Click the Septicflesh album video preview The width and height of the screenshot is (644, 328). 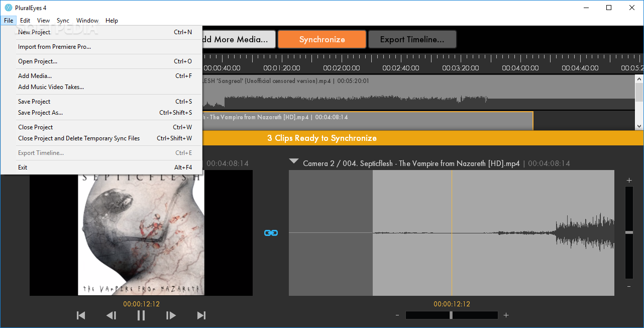coord(141,232)
